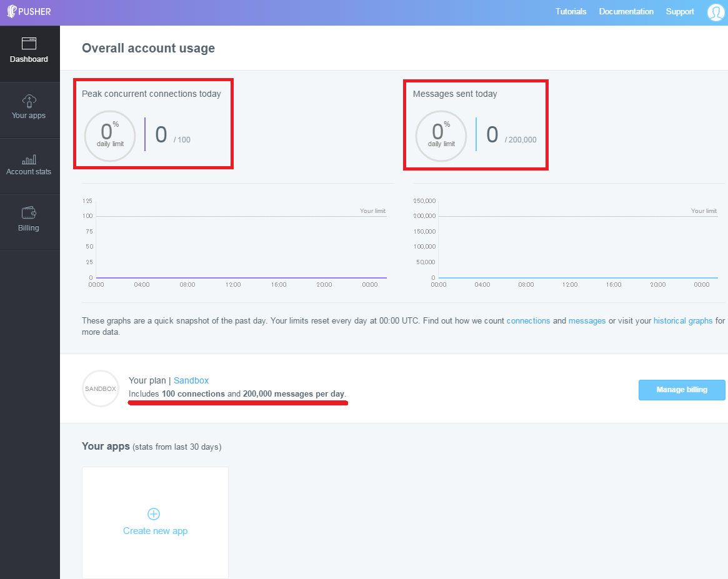Screen dimensions: 728x579
Task: Click the Sandbox plan badge circle
Action: (101, 388)
